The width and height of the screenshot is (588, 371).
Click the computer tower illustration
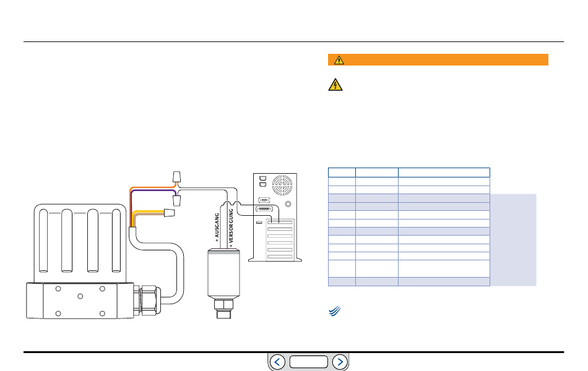click(275, 218)
